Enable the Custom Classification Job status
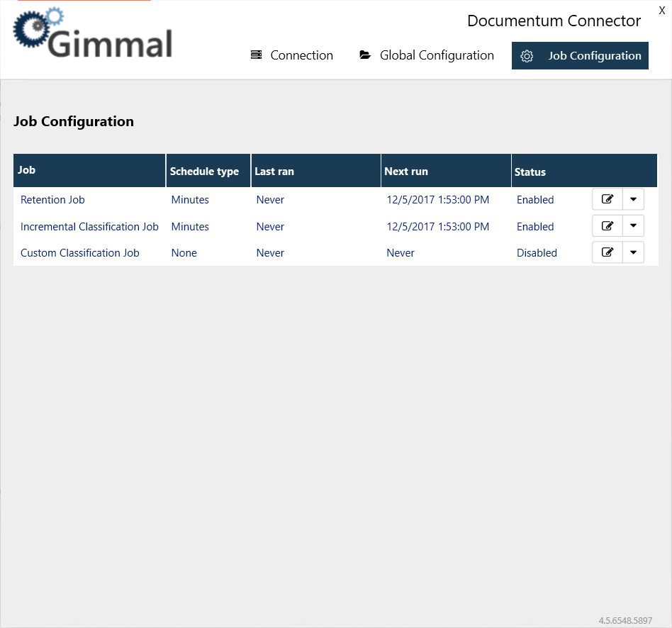The image size is (672, 628). 537,252
